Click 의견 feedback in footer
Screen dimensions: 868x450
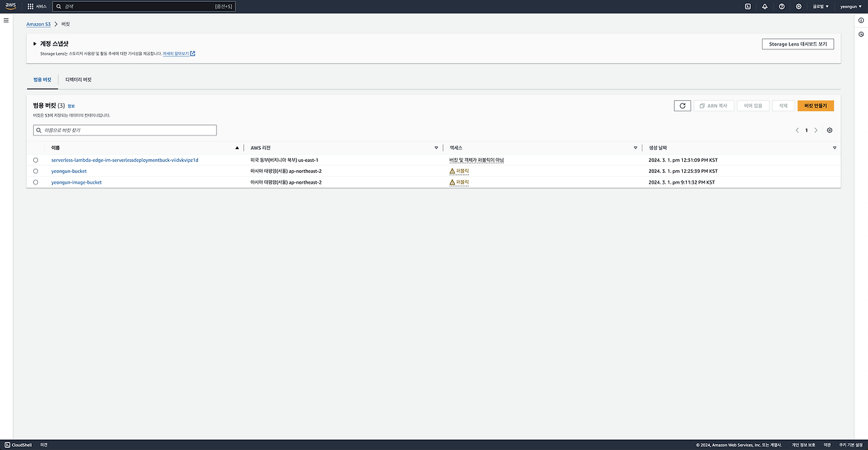(x=44, y=445)
